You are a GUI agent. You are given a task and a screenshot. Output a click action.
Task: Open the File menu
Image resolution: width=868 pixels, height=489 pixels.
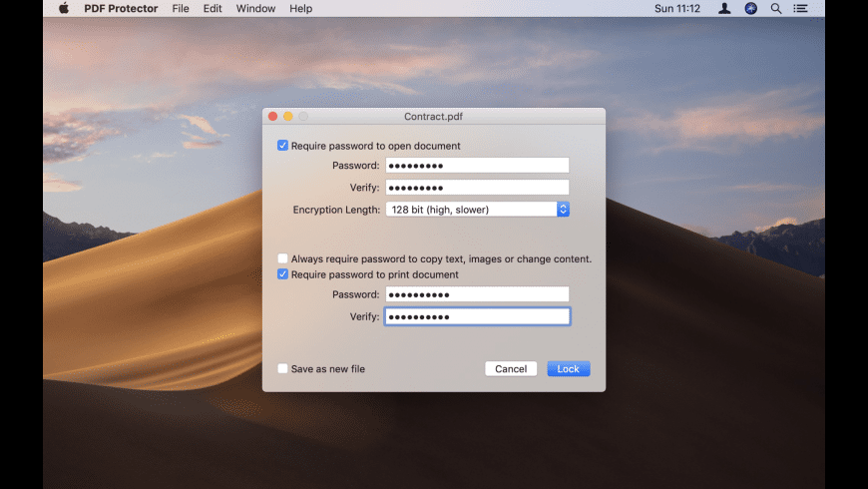pos(181,8)
